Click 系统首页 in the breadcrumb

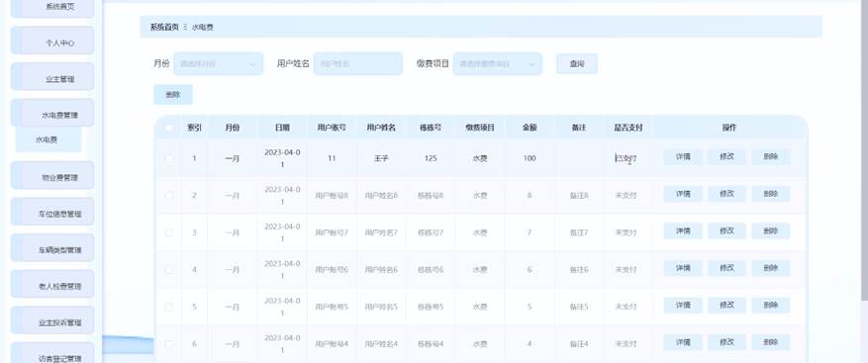(164, 27)
